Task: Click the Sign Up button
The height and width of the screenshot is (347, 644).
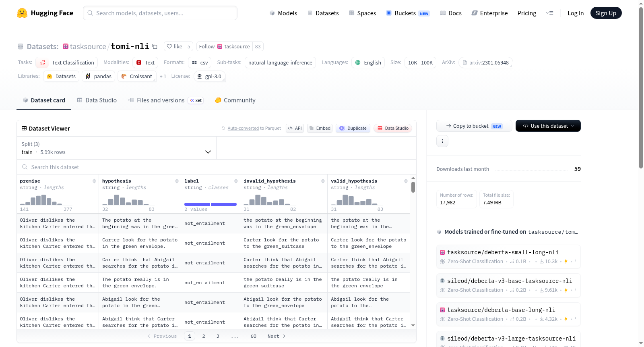Action: pyautogui.click(x=606, y=13)
